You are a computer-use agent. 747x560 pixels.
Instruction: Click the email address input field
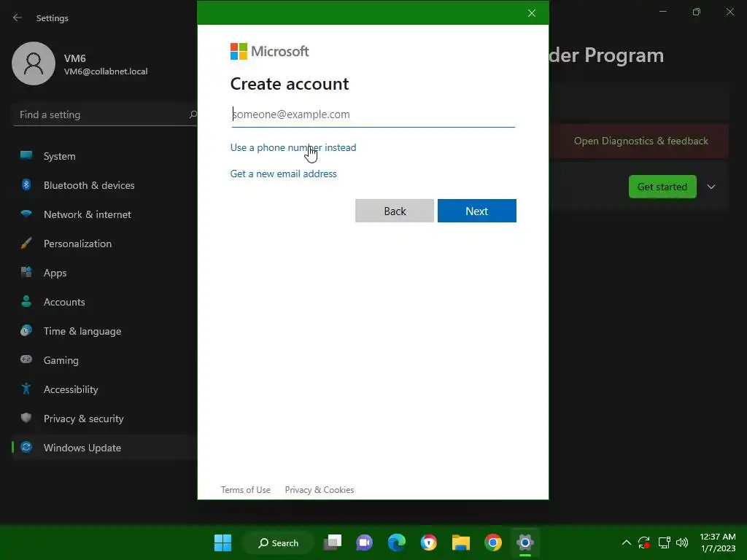pyautogui.click(x=373, y=114)
